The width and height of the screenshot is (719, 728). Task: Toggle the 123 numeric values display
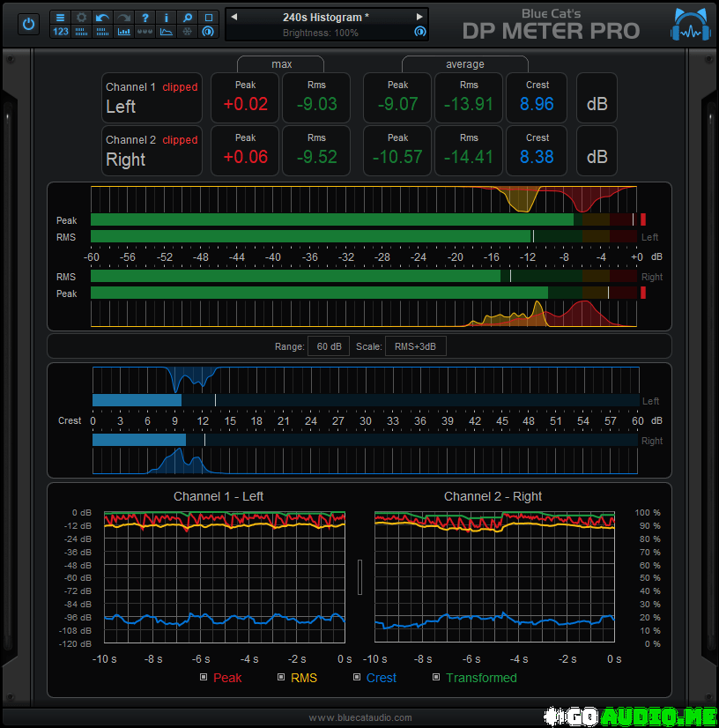60,32
